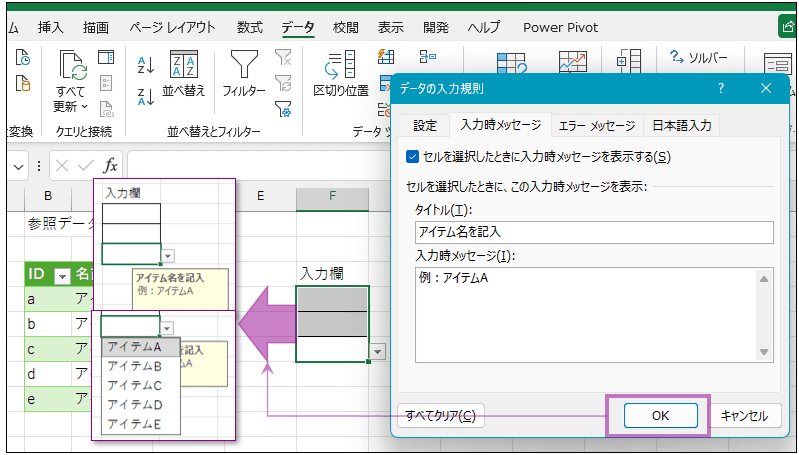Open the 校閲 ribbon tab
This screenshot has height=455, width=799.
[345, 28]
